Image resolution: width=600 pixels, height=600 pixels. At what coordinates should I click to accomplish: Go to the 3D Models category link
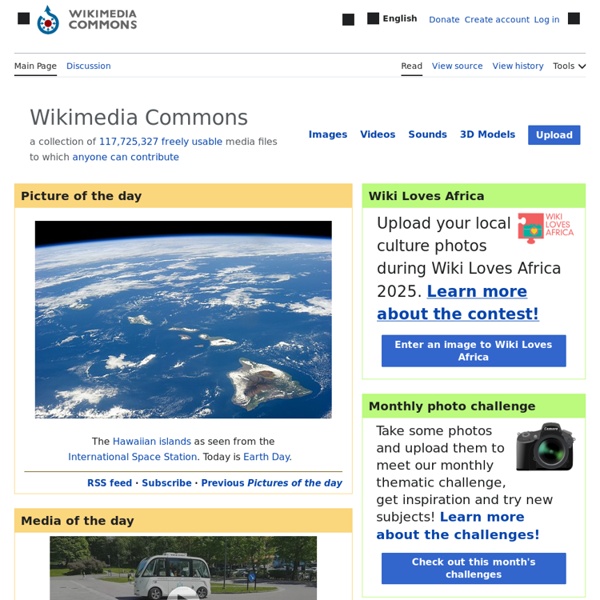(487, 134)
